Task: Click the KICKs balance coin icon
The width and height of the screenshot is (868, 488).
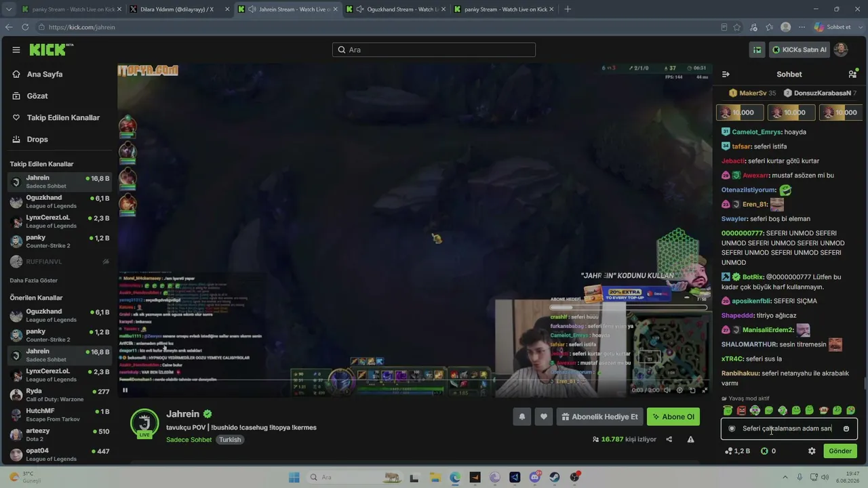Action: coord(764,451)
